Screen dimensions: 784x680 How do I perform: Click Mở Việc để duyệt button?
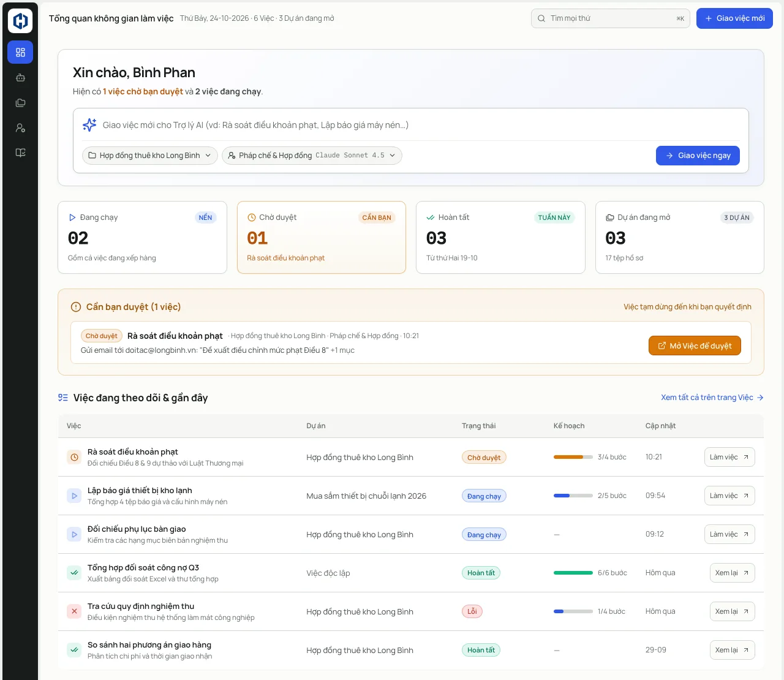[695, 346]
